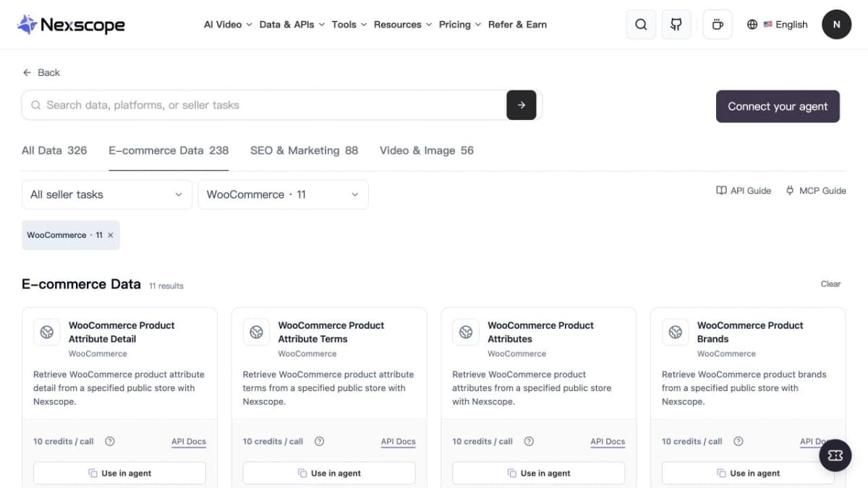Show credits help for Product Attributes card
The image size is (868, 488).
pyautogui.click(x=529, y=441)
